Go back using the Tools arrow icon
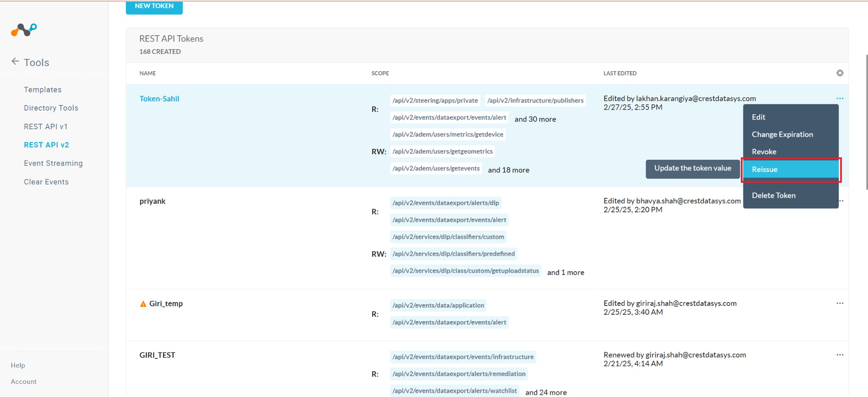 point(15,61)
